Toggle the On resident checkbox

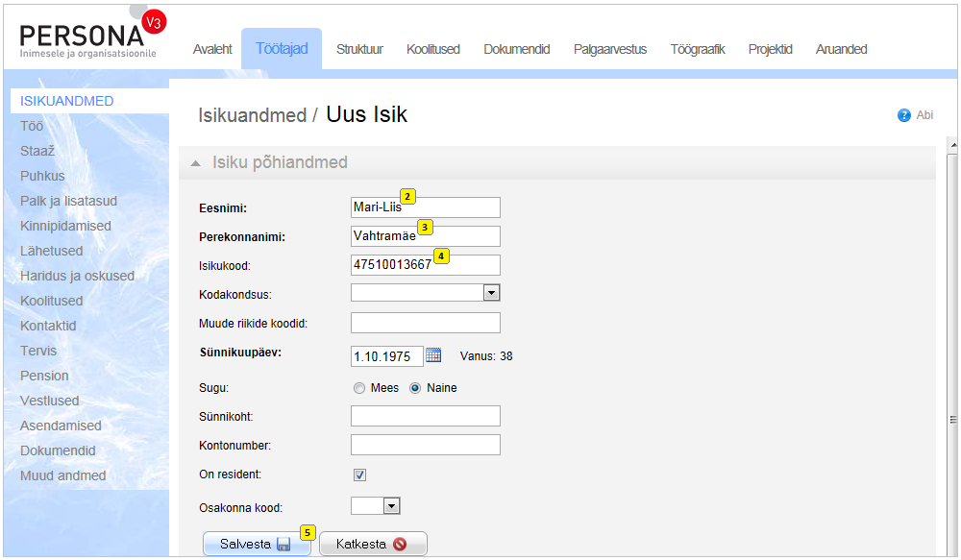(359, 475)
